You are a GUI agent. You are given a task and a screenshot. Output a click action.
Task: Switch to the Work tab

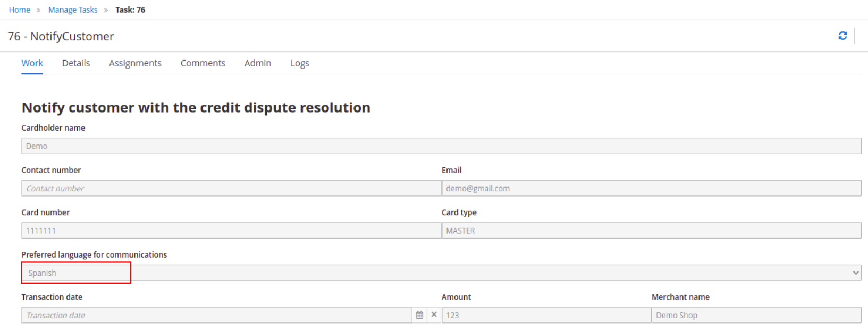(32, 63)
